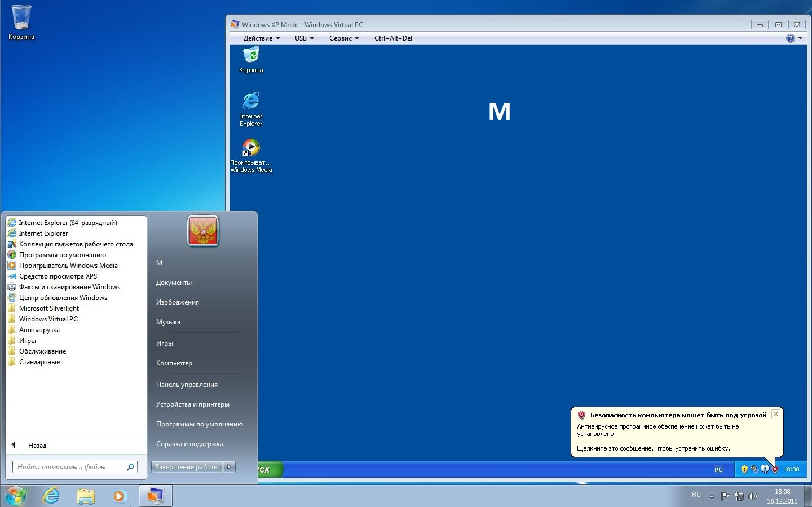Viewport: 812px width, 507px height.
Task: Click the Средство просмотра XPS icon
Action: coord(12,276)
